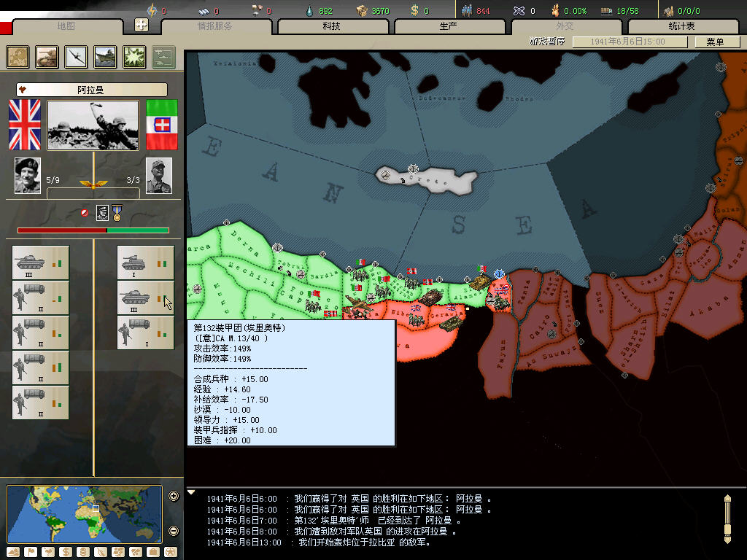Select the Italian commander portrait
The width and height of the screenshot is (747, 560).
click(x=158, y=176)
